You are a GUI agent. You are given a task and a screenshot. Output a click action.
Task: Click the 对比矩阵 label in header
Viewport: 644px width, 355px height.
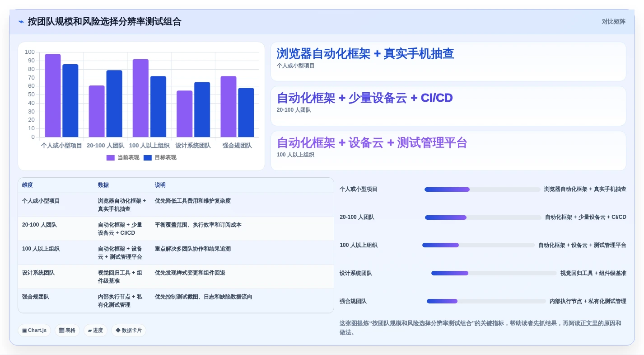(x=613, y=22)
